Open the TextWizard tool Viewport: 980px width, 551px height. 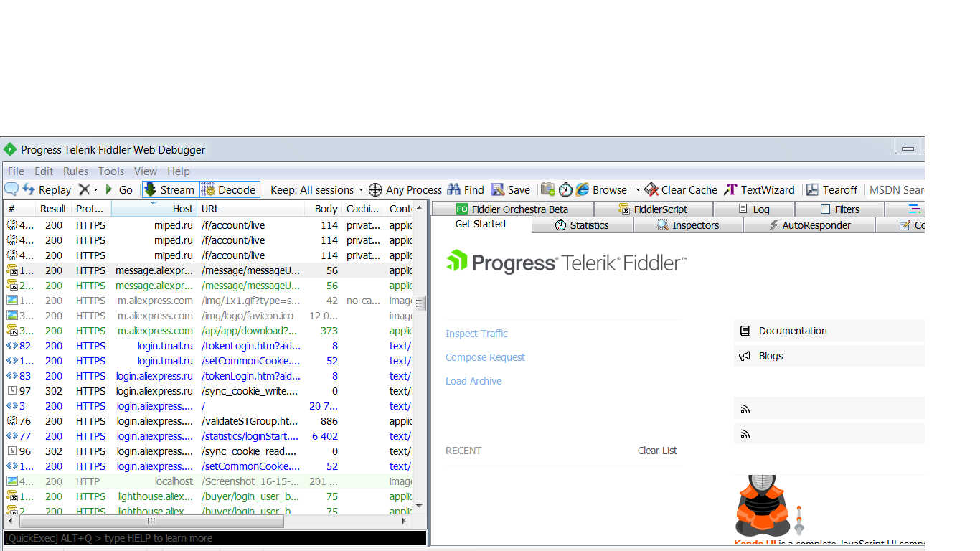tap(759, 189)
